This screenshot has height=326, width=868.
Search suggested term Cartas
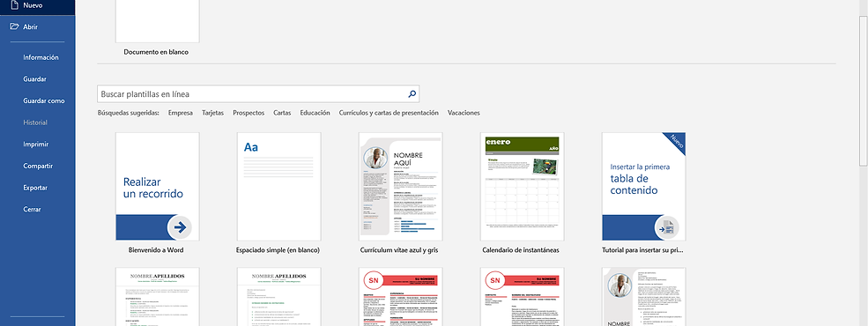point(282,113)
